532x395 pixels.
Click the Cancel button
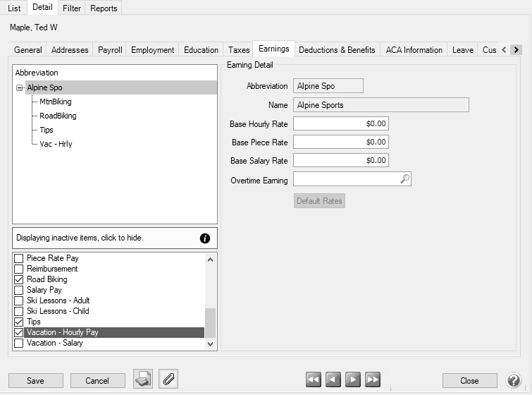click(97, 380)
